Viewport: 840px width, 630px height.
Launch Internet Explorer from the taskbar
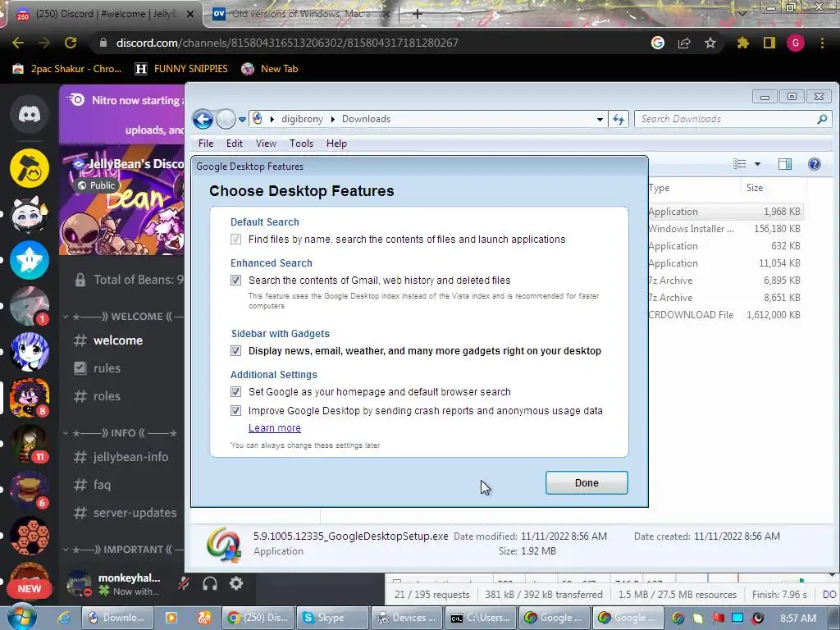[x=64, y=618]
